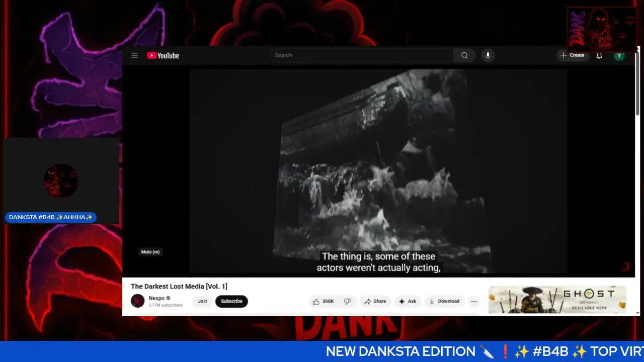Click the video player area to pause
The image size is (644, 362).
click(x=378, y=171)
